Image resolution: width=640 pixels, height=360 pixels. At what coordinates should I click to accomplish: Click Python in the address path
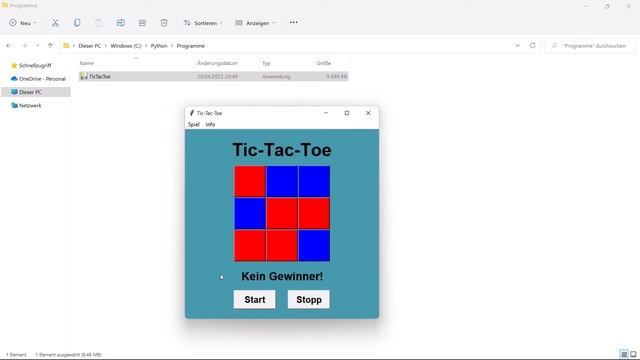(159, 46)
